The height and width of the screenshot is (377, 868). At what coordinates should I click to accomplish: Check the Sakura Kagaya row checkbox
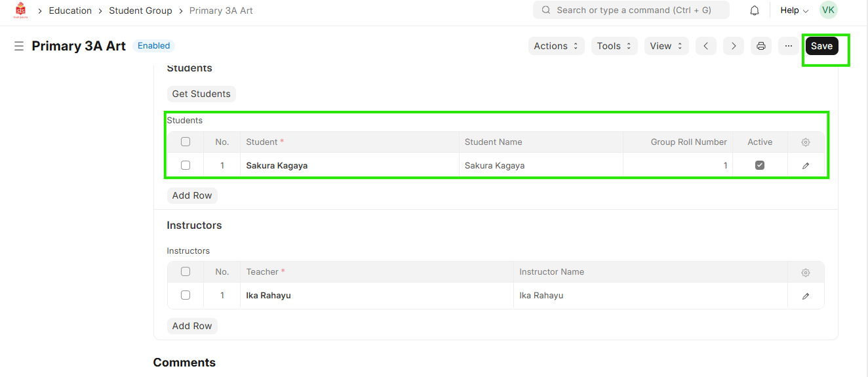point(186,165)
